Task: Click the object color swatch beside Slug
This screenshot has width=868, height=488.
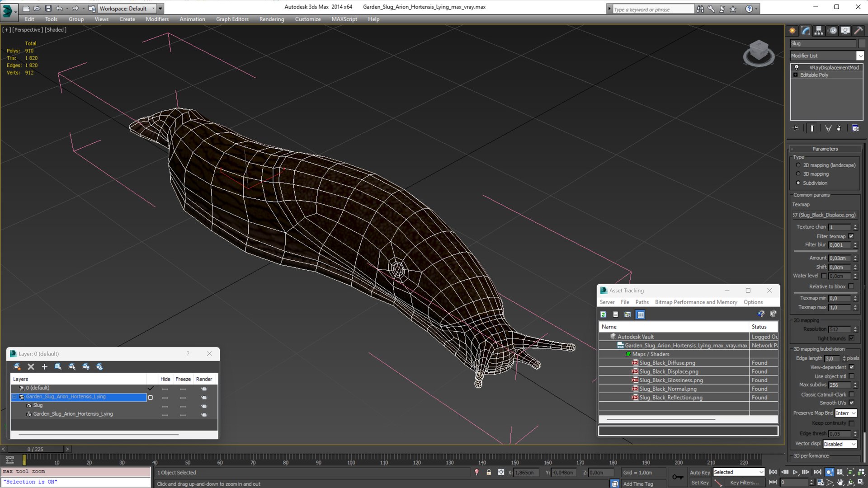Action: (862, 43)
